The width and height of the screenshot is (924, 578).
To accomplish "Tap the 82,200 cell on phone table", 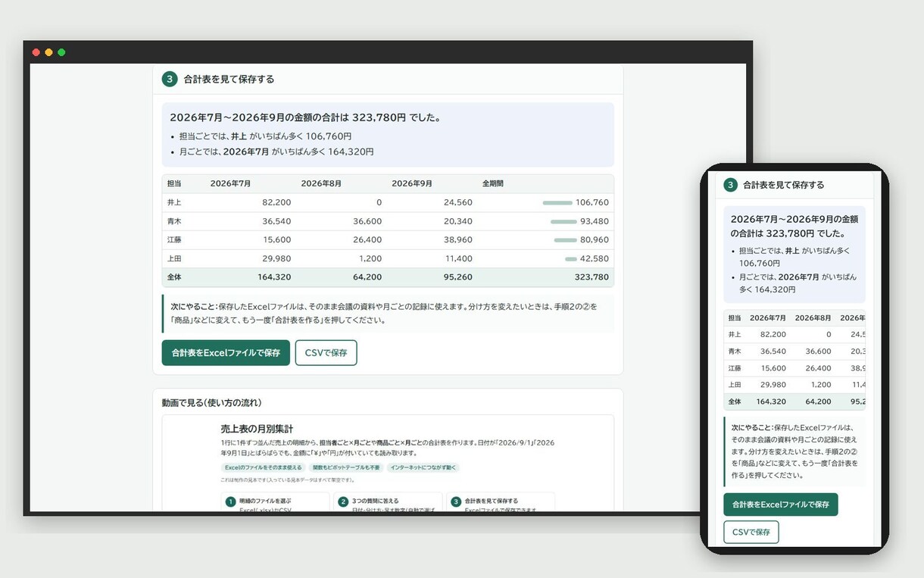I will coord(773,334).
